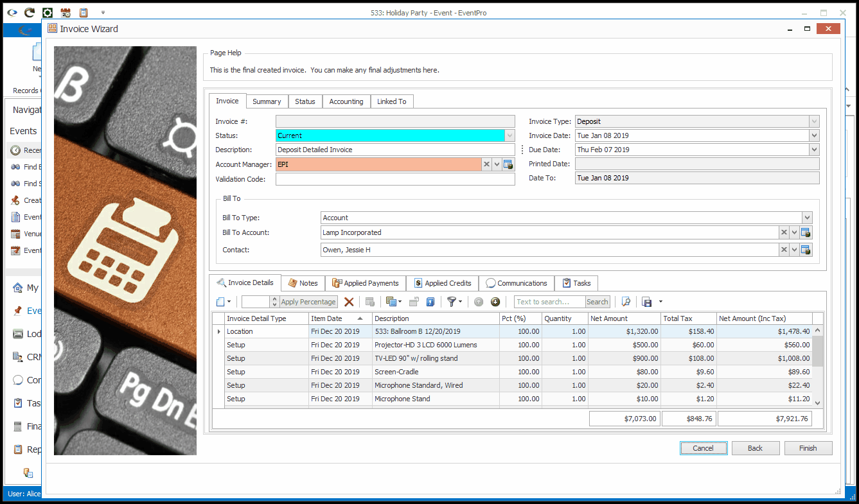Image resolution: width=859 pixels, height=504 pixels.
Task: Open Bill To Account lookup icon
Action: coord(806,232)
